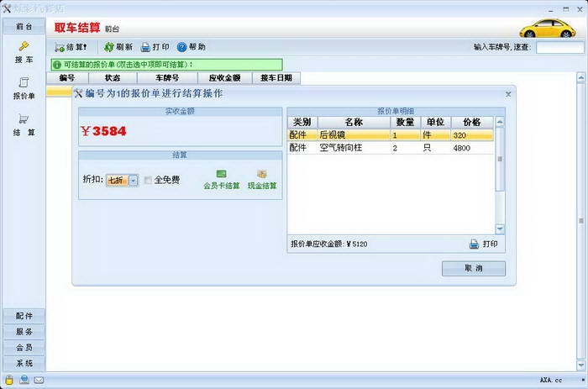Click the 类别 column header
The image size is (588, 389).
point(302,123)
